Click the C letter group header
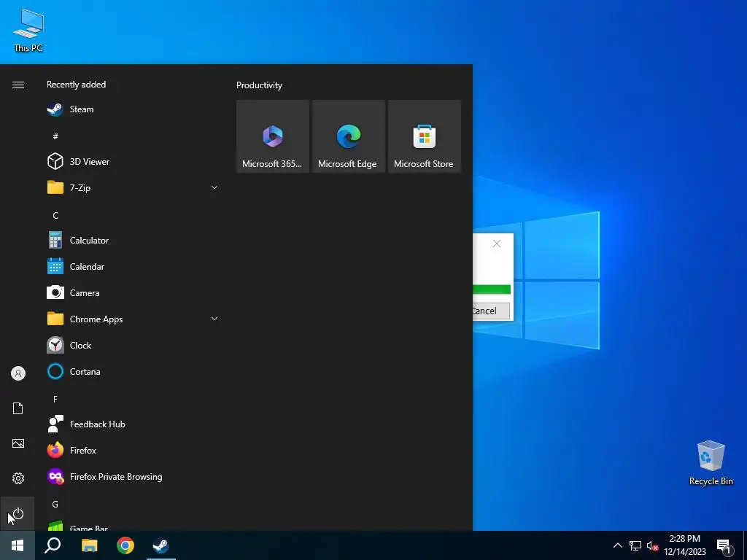This screenshot has width=747, height=560. 55,215
